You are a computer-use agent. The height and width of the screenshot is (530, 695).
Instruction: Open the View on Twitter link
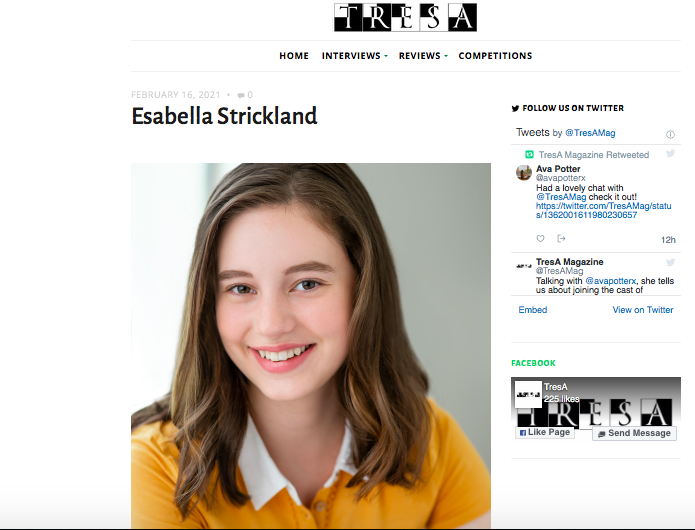(x=643, y=310)
